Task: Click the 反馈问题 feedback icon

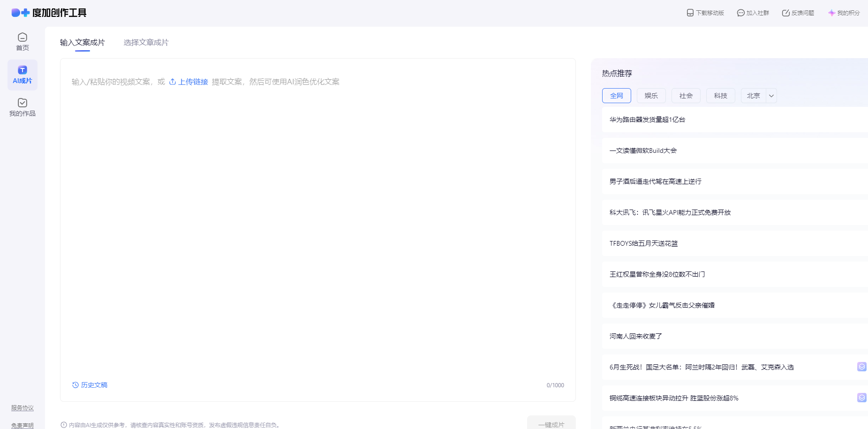Action: click(785, 13)
